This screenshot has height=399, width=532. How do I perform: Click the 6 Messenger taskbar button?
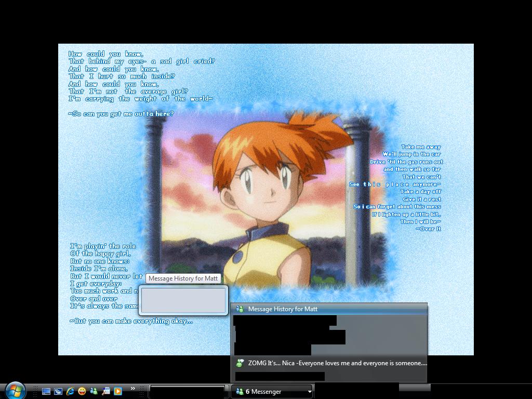click(272, 392)
